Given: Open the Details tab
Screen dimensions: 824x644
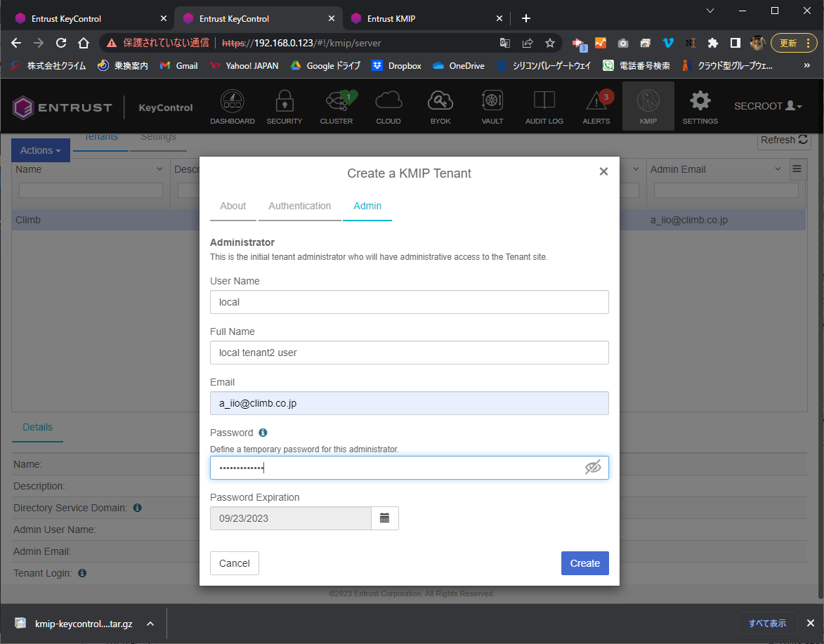Looking at the screenshot, I should [x=37, y=427].
